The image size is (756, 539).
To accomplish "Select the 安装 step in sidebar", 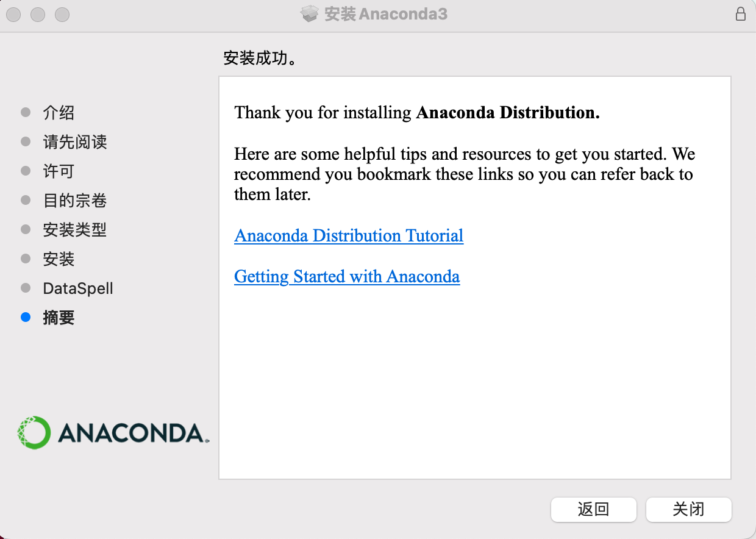I will [x=59, y=259].
